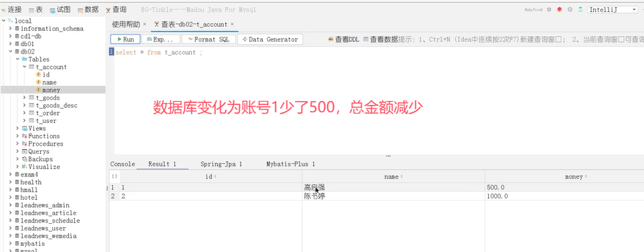
Task: Click the 1000.0 money cell
Action: 564,196
